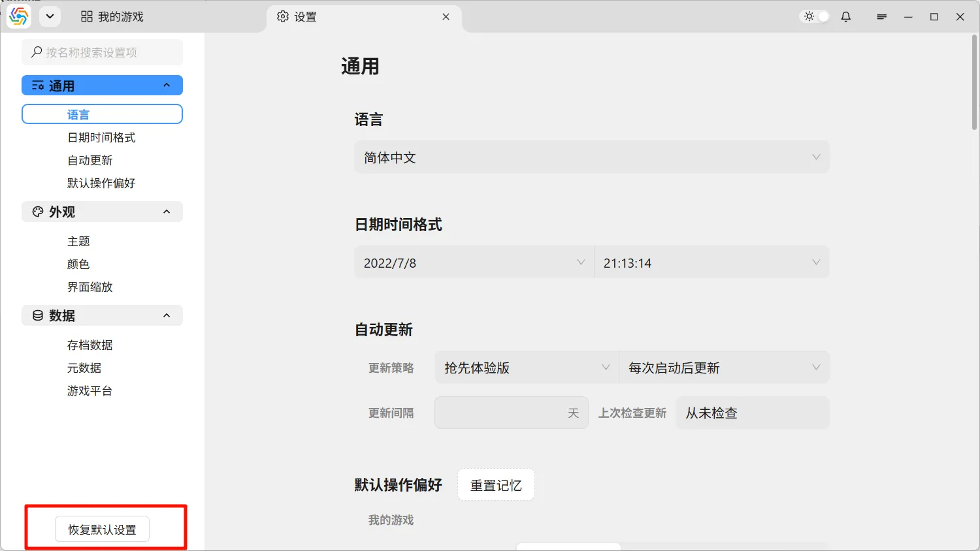Open the hamburger menu icon
The image size is (980, 551).
(881, 17)
